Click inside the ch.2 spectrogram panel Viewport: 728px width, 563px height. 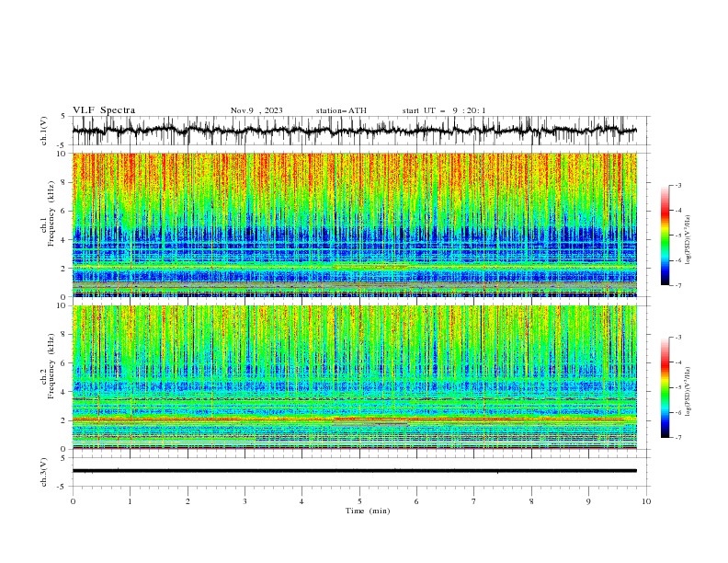pos(354,377)
